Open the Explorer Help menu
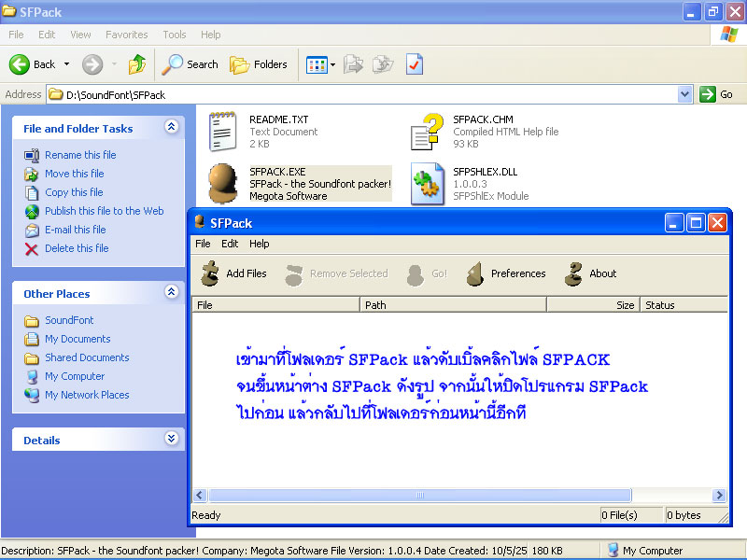 pos(211,35)
